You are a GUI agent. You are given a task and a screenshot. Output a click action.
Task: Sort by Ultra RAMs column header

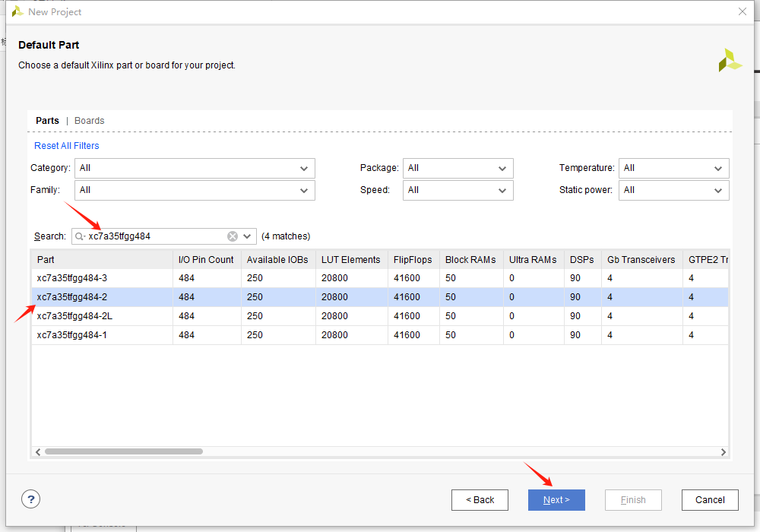[x=534, y=260]
